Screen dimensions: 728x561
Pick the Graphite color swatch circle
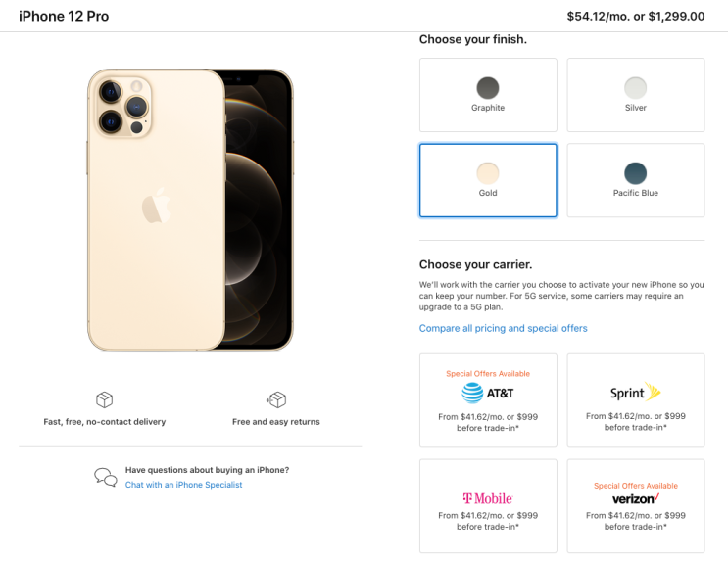[488, 88]
